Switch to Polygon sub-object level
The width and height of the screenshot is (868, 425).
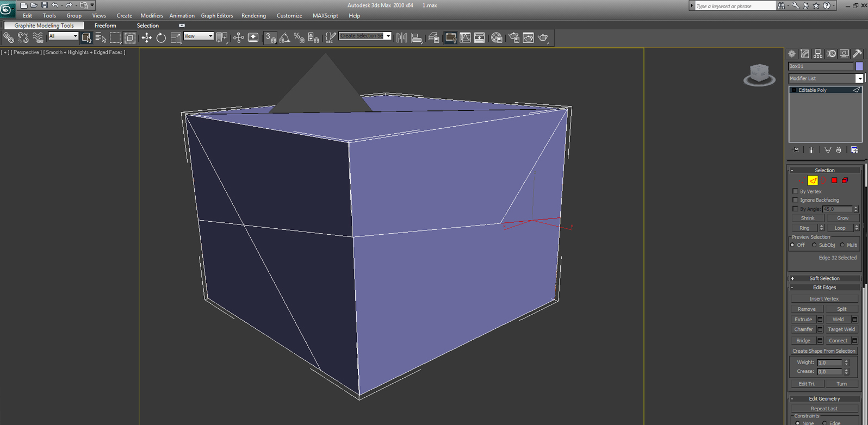coord(834,180)
